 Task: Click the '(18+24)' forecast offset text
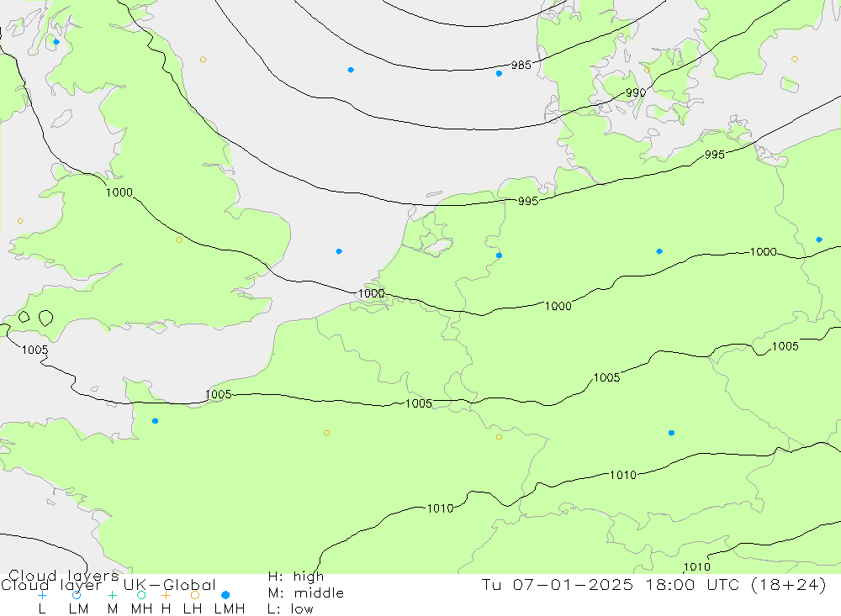789,584
